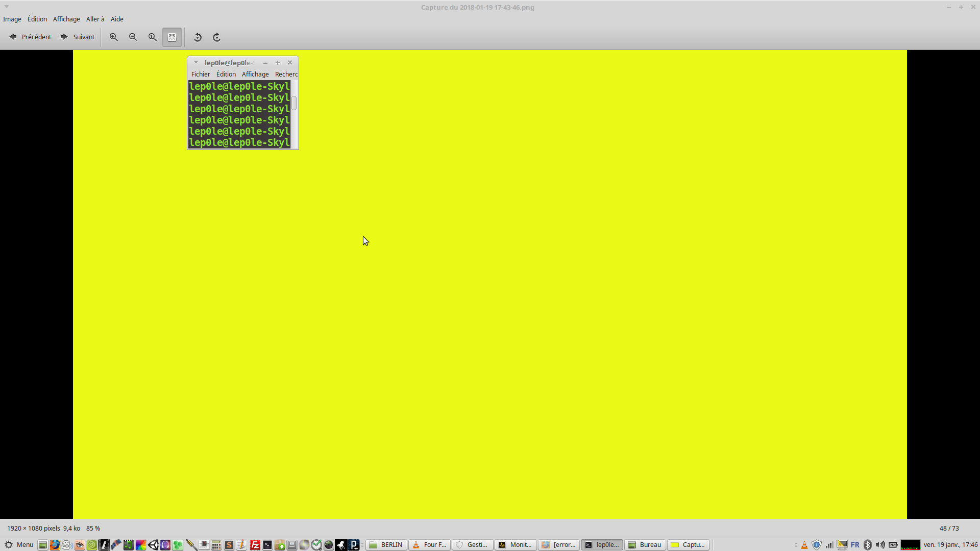The width and height of the screenshot is (980, 551).
Task: Open the Menu launcher in the panel
Action: [19, 544]
